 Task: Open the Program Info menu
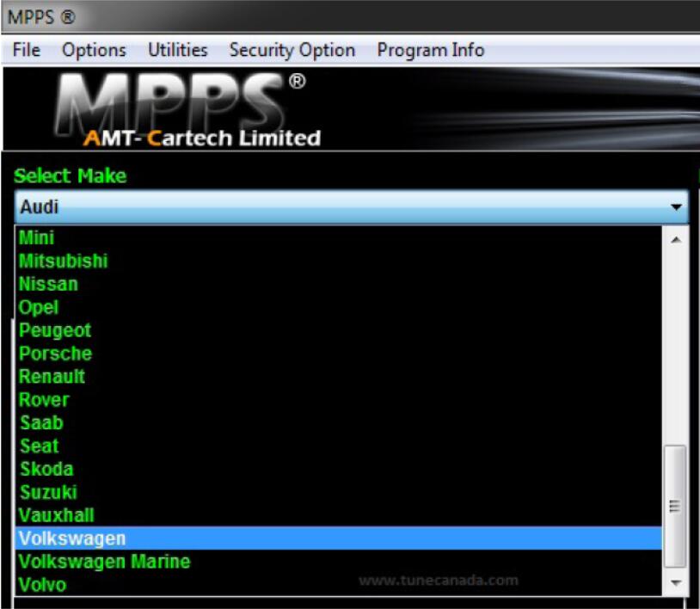(430, 50)
